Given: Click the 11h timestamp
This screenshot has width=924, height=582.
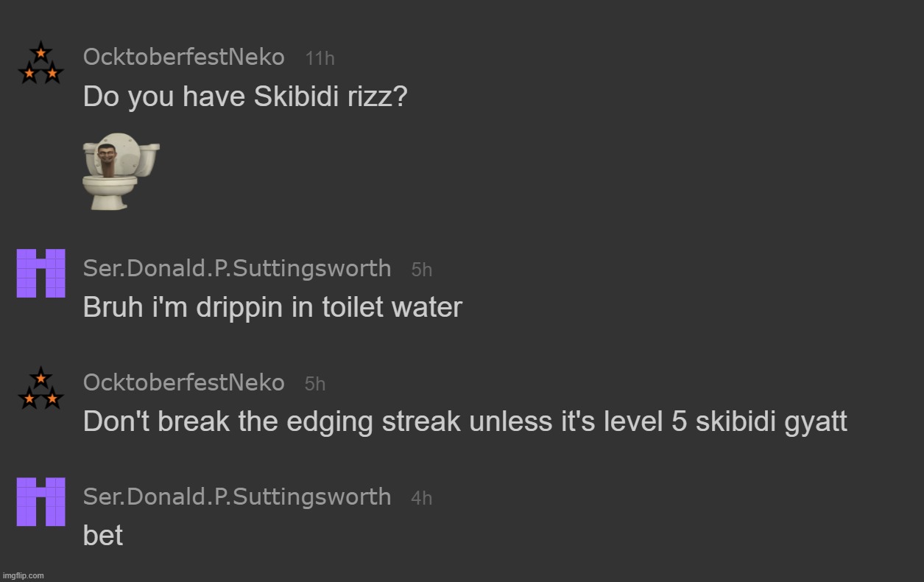Looking at the screenshot, I should point(320,58).
